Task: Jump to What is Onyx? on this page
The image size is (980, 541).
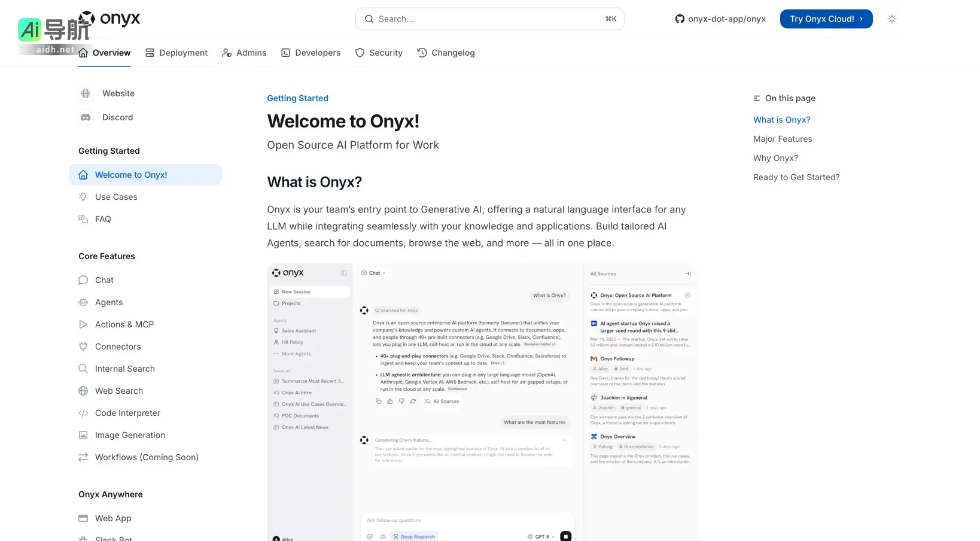Action: click(781, 120)
